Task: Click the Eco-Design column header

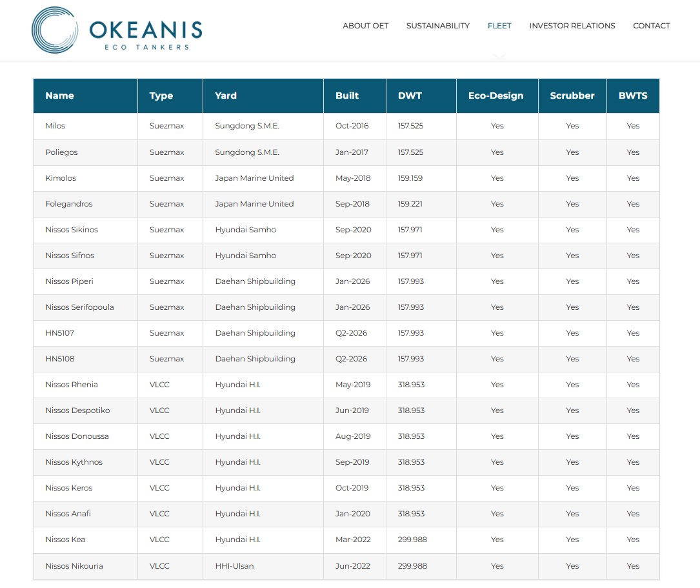Action: (496, 96)
